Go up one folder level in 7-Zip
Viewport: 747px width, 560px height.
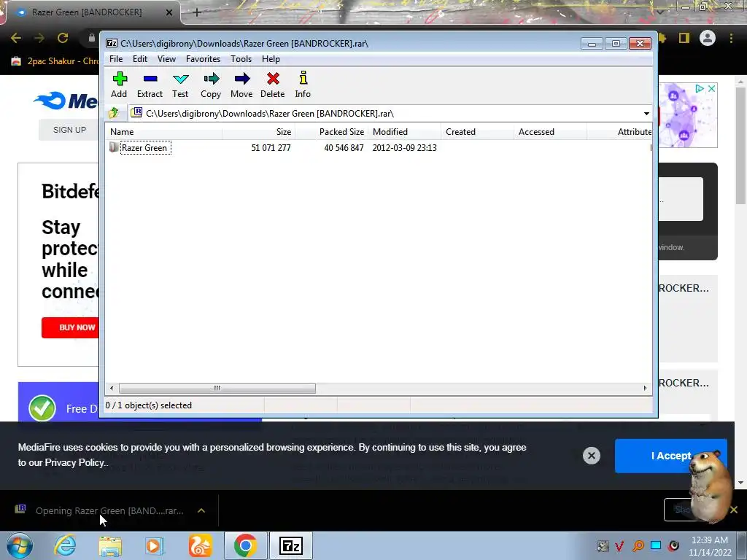pos(114,113)
